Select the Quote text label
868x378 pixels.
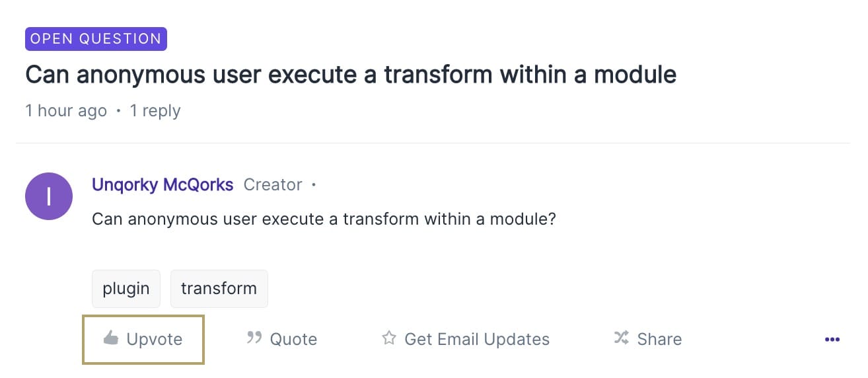(293, 339)
